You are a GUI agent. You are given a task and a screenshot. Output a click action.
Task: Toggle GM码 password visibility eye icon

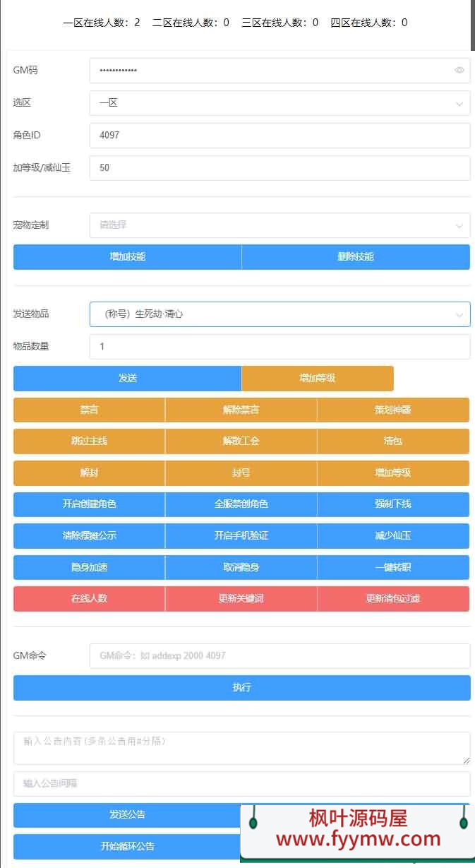tap(459, 71)
